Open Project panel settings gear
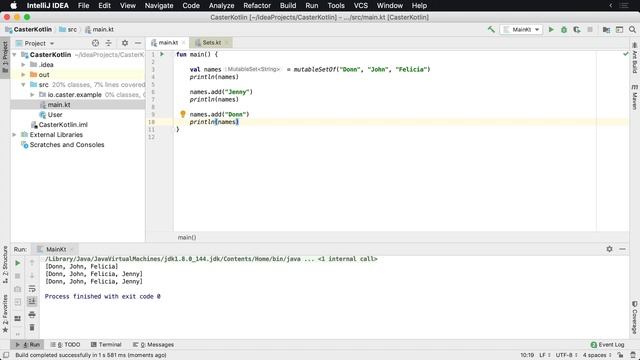Screen dimensions: 640x360 (x=125, y=43)
